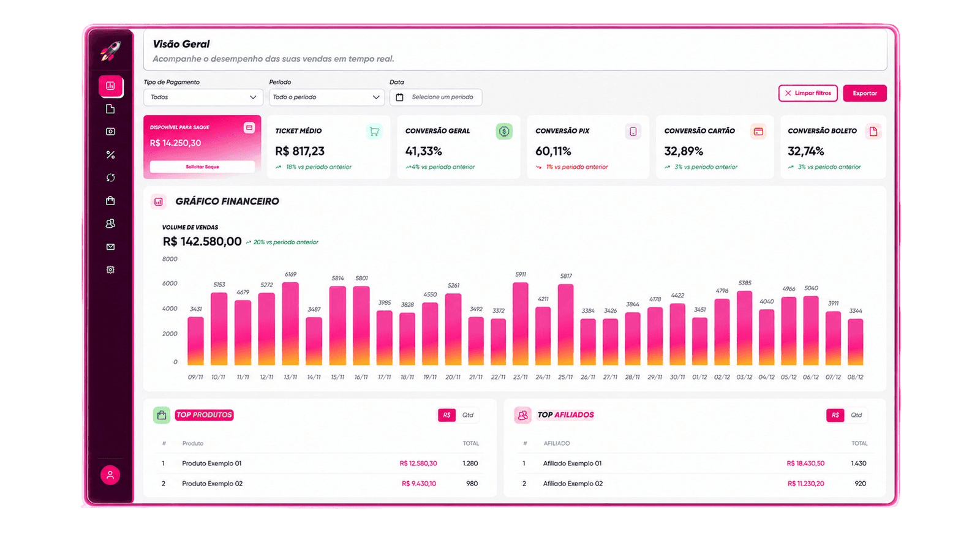This screenshot has height=551, width=980.
Task: Open the shopping bag icon in sidebar
Action: point(110,201)
